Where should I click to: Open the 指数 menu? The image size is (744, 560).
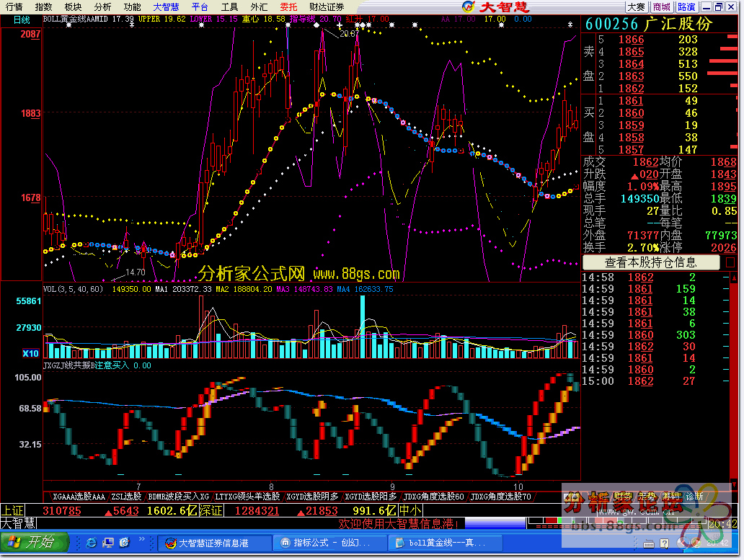pos(44,6)
